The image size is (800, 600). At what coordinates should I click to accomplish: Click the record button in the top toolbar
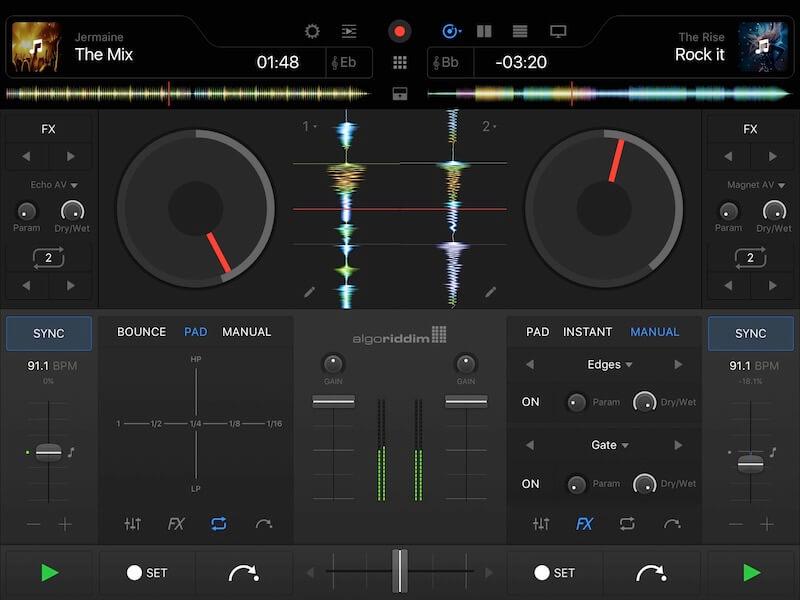(x=401, y=31)
